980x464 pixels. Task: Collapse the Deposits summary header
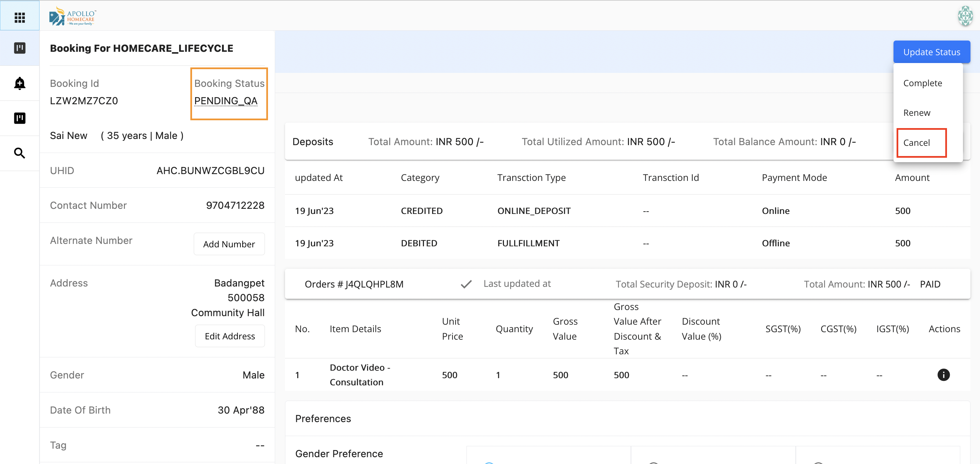pyautogui.click(x=312, y=142)
